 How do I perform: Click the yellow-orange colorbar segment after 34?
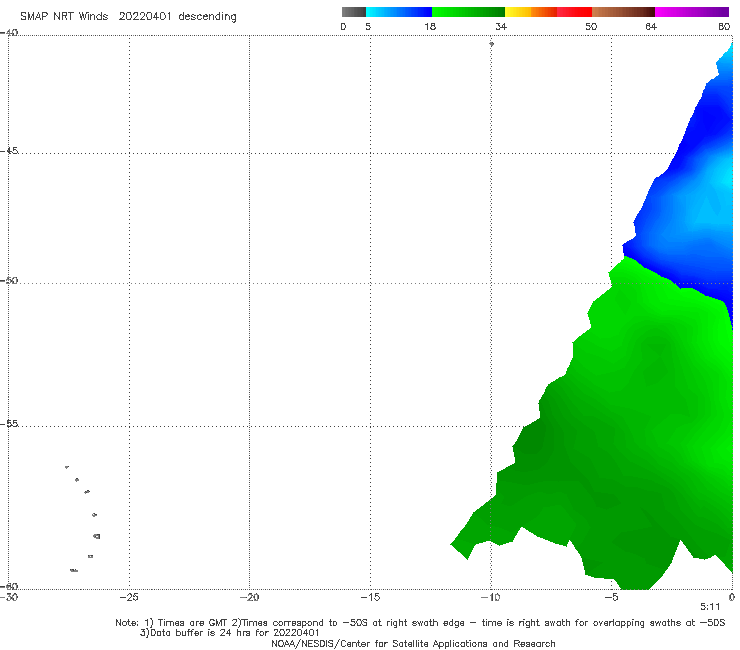pos(530,12)
